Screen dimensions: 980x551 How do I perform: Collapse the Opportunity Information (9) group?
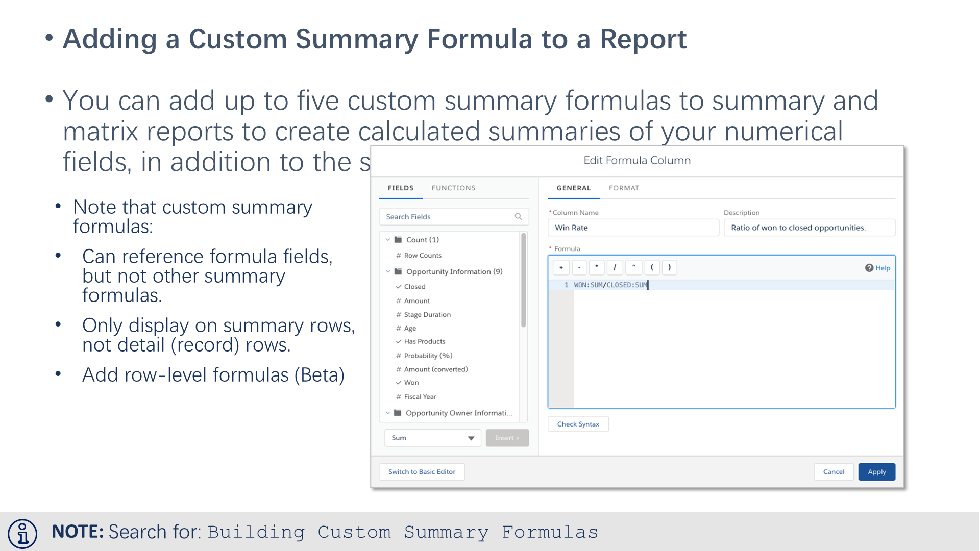(x=388, y=271)
